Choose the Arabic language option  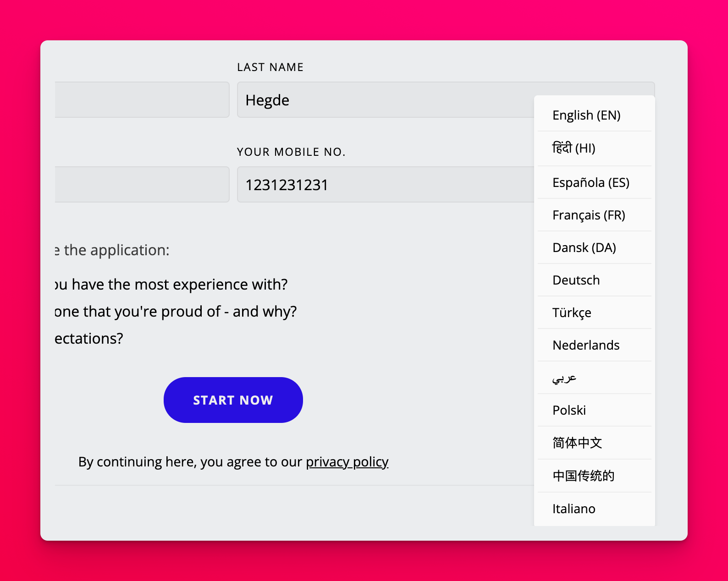(564, 378)
